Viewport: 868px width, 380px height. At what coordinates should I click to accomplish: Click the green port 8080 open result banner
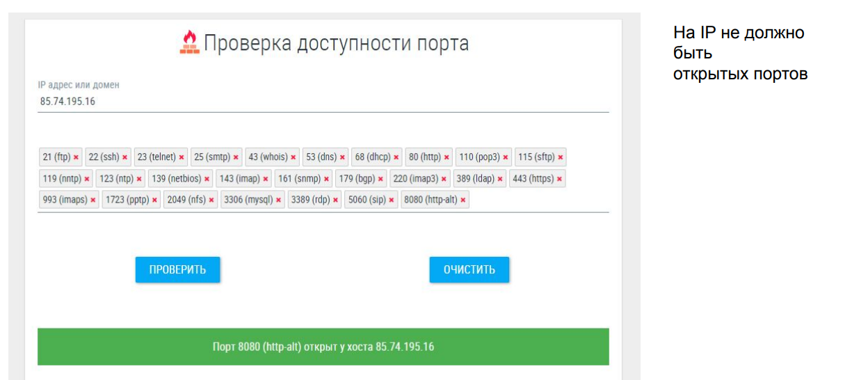pyautogui.click(x=323, y=347)
